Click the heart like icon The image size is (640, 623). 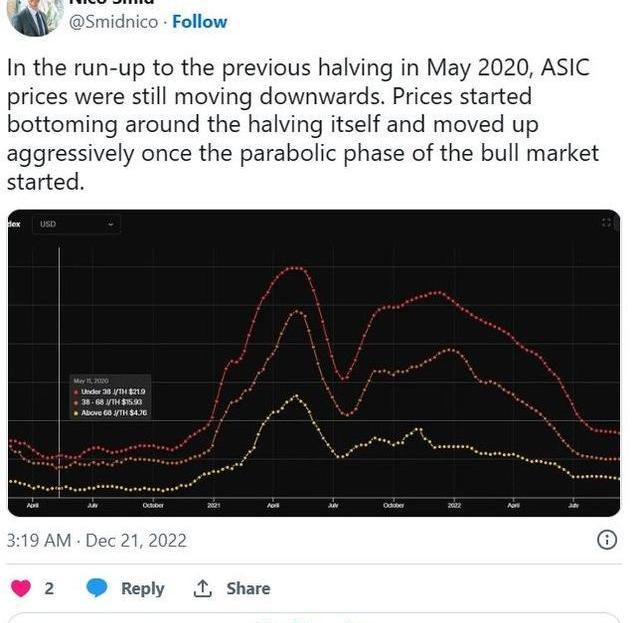pos(21,588)
